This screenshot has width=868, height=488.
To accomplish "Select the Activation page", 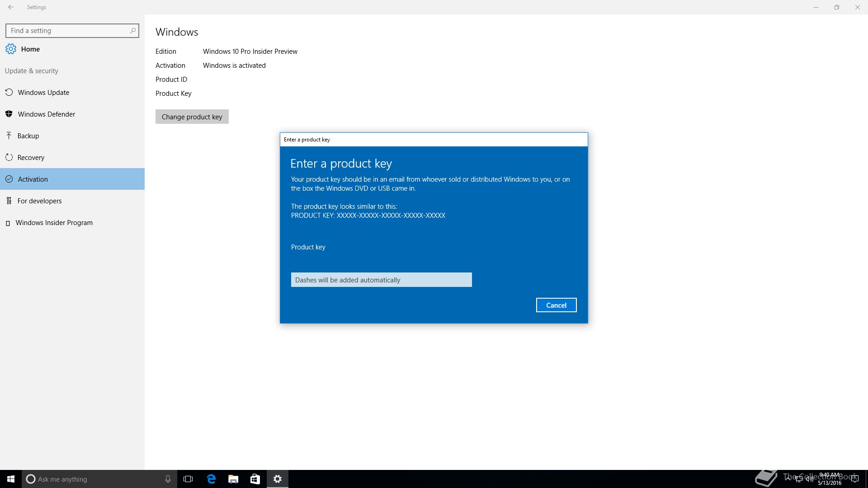I will click(x=72, y=179).
